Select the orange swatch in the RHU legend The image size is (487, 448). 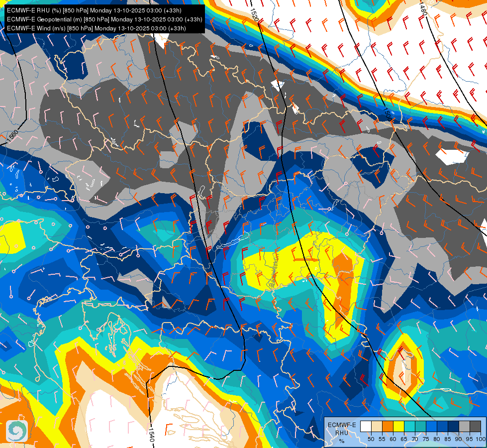[388, 426]
